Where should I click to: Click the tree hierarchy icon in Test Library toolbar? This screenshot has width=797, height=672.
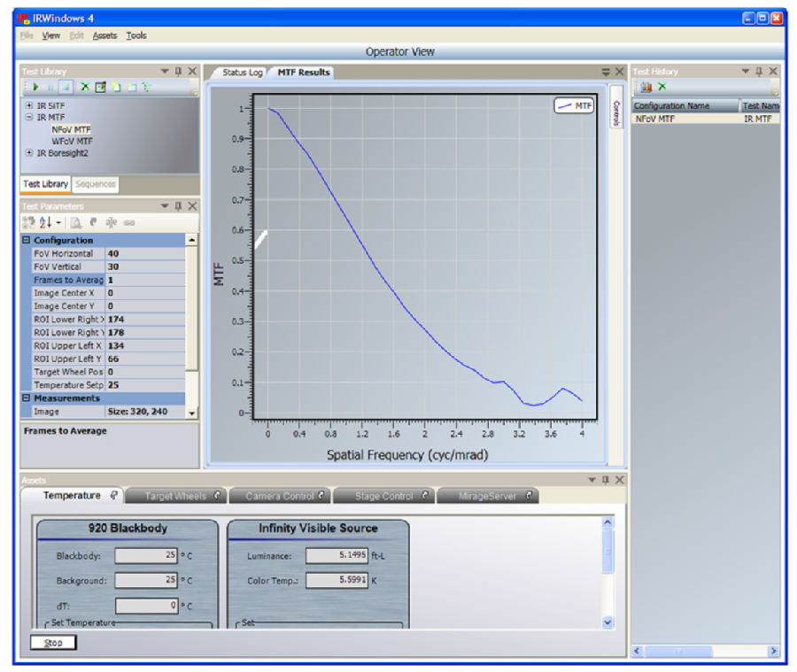pos(146,87)
